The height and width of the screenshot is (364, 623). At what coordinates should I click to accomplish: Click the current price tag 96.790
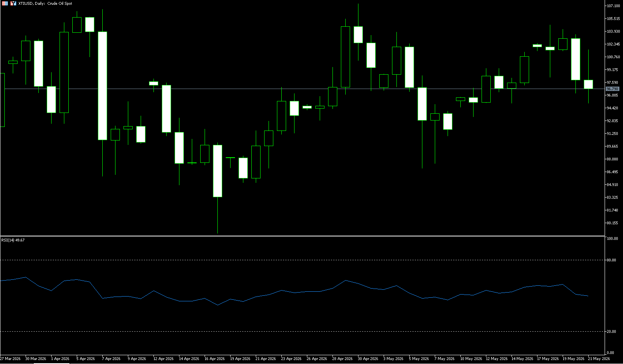(612, 89)
